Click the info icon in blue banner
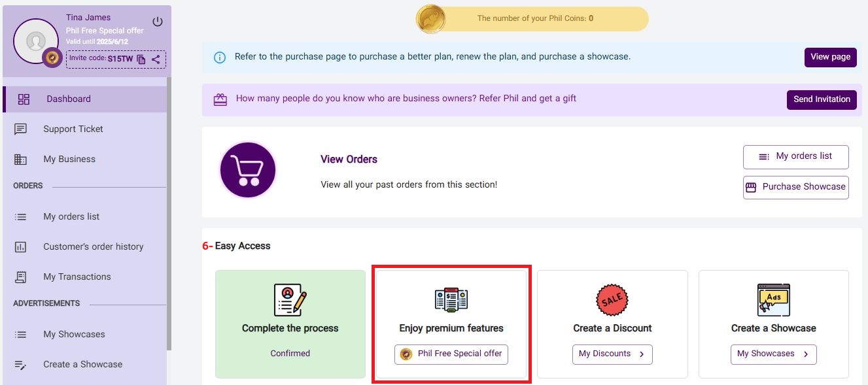The height and width of the screenshot is (385, 868). point(220,58)
